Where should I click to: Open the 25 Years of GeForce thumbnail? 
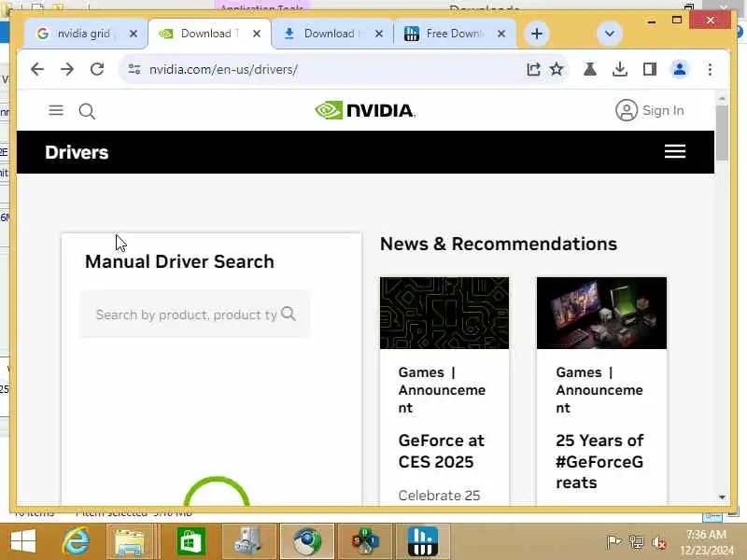pos(601,313)
